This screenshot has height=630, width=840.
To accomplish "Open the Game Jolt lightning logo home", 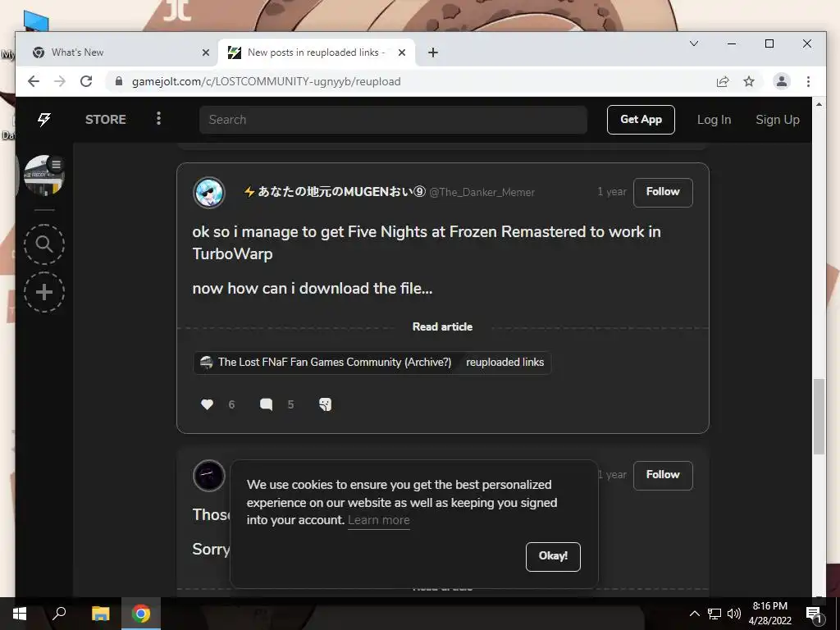I will (x=44, y=120).
